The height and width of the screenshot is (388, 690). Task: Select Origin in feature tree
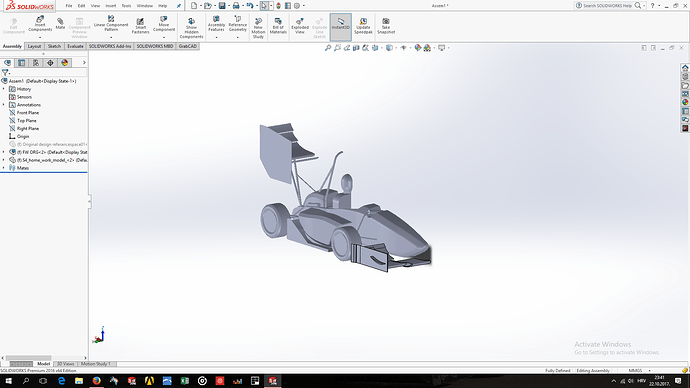23,136
